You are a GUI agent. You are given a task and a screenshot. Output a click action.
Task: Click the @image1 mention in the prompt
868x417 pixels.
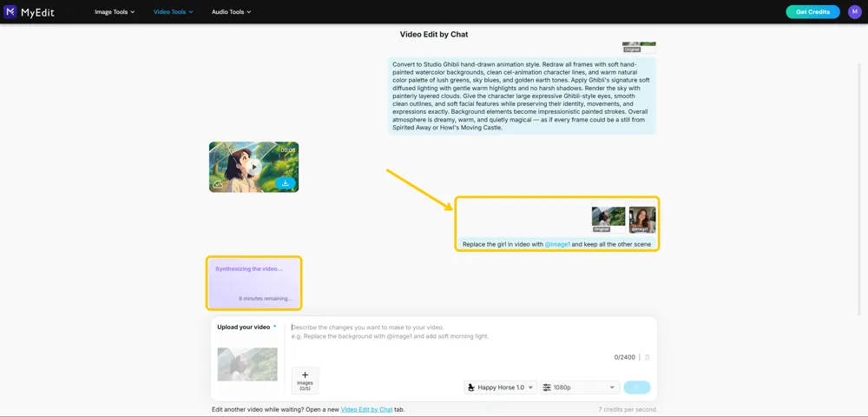[557, 243]
